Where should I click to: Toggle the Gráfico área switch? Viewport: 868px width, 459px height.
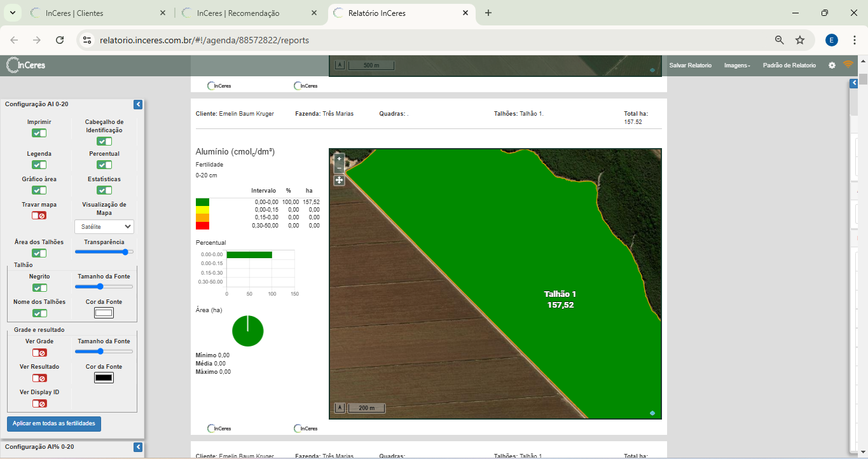39,190
